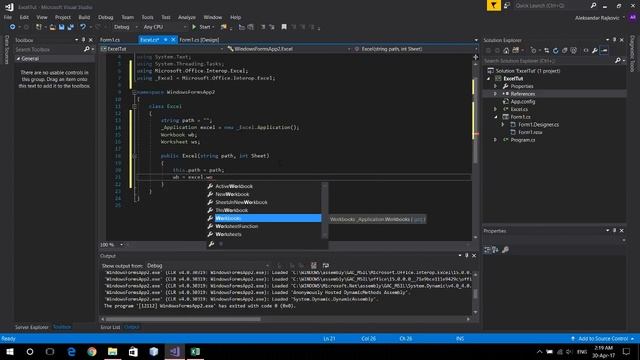640x360 pixels.
Task: Collapse the General toolbox group
Action: [18, 59]
